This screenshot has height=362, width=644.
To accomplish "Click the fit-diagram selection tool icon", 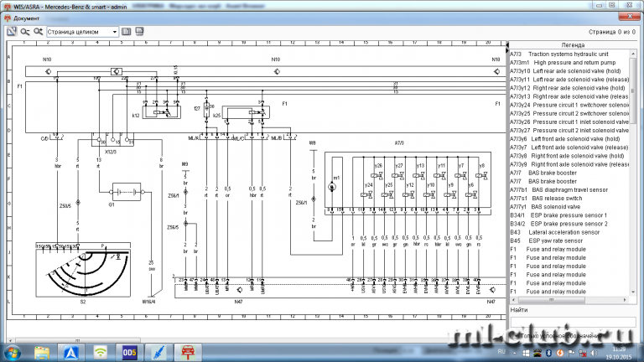I will click(12, 32).
